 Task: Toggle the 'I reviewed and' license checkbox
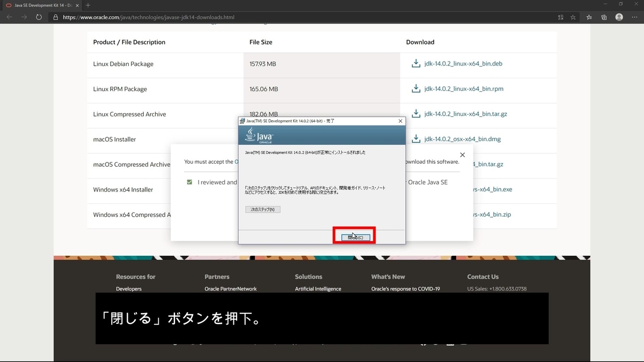189,182
